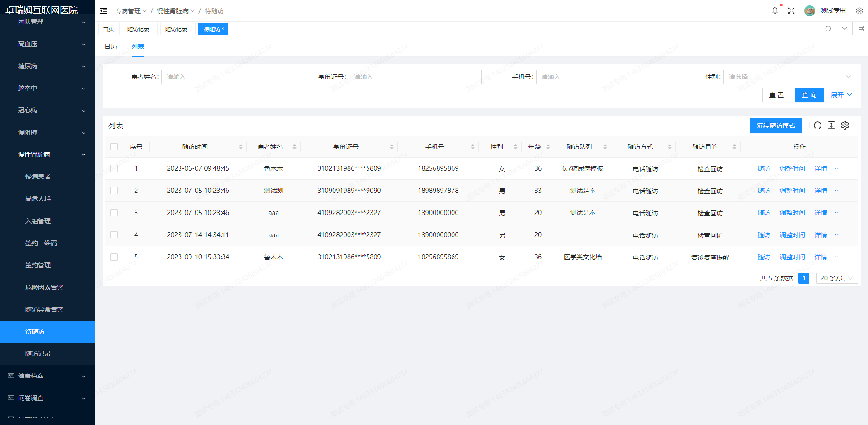Expand 团队管理 sidebar menu
This screenshot has height=425, width=868.
coord(47,22)
